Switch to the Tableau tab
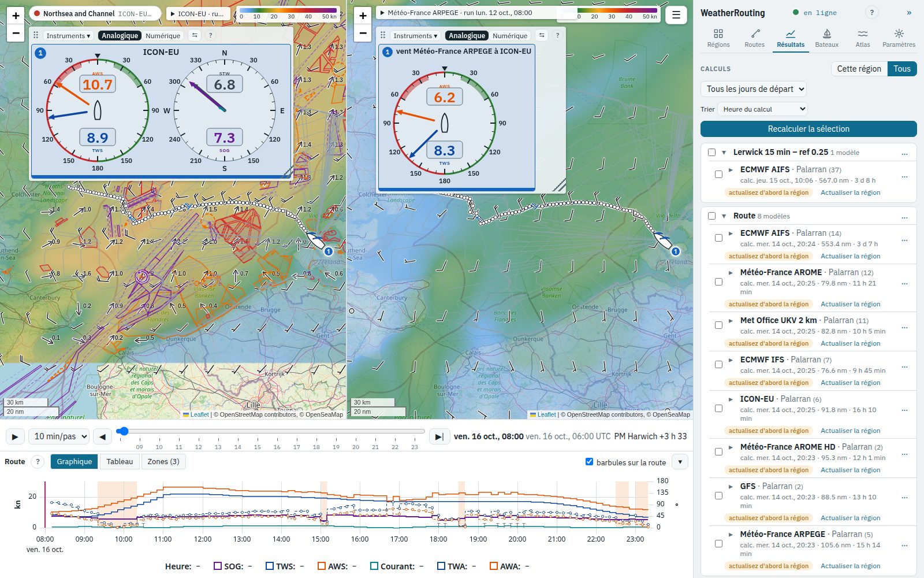Image resolution: width=924 pixels, height=578 pixels. [120, 461]
